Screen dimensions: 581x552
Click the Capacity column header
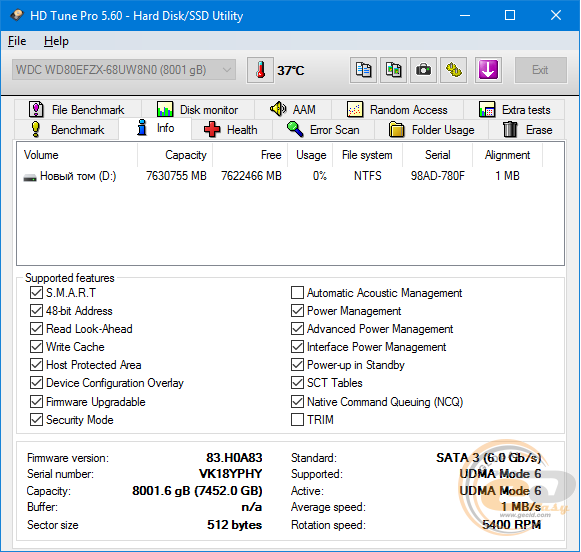(x=175, y=155)
